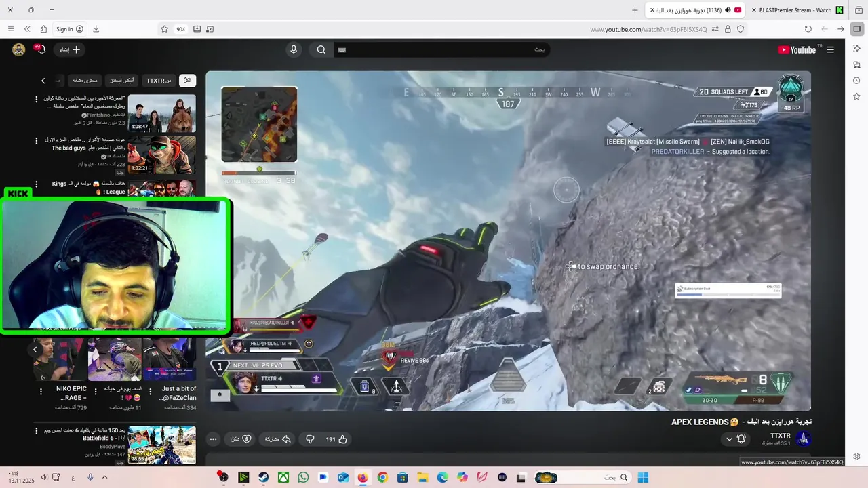Open options for the Battlefield 6 video
868x488 pixels.
[37, 430]
